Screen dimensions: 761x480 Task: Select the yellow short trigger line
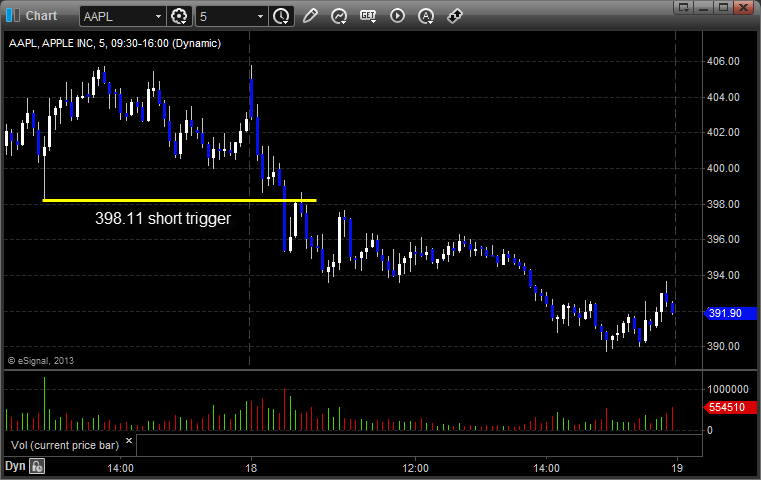(180, 200)
